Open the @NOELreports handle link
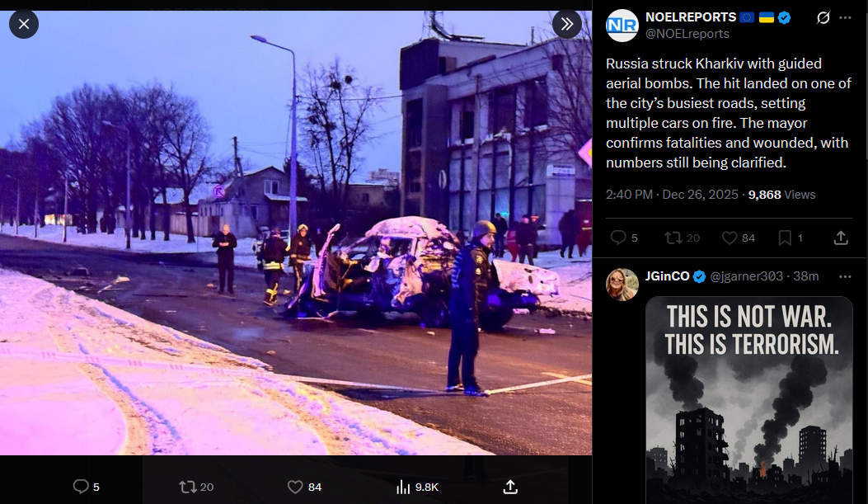The image size is (868, 504). tap(687, 34)
